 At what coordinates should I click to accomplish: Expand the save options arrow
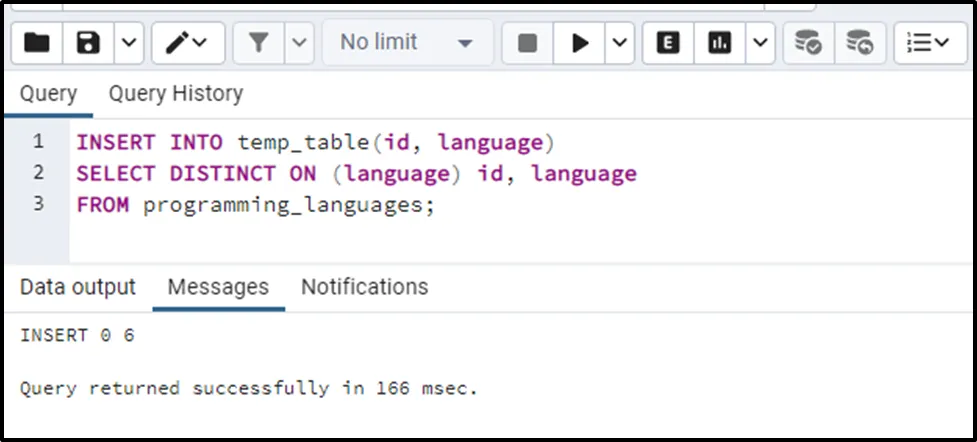click(130, 43)
